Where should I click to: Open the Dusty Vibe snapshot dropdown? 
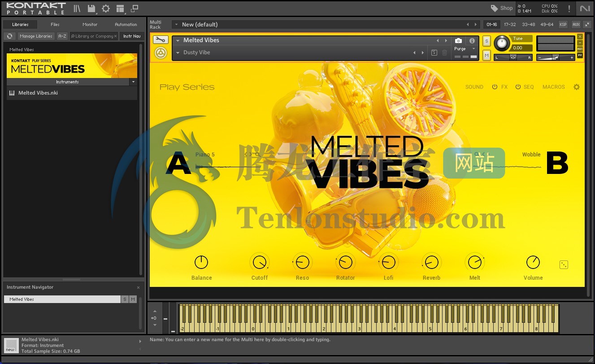(x=178, y=52)
